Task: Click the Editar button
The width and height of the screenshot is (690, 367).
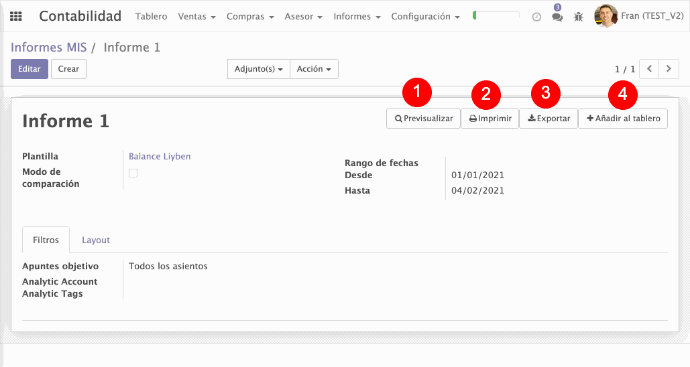Action: click(x=29, y=69)
